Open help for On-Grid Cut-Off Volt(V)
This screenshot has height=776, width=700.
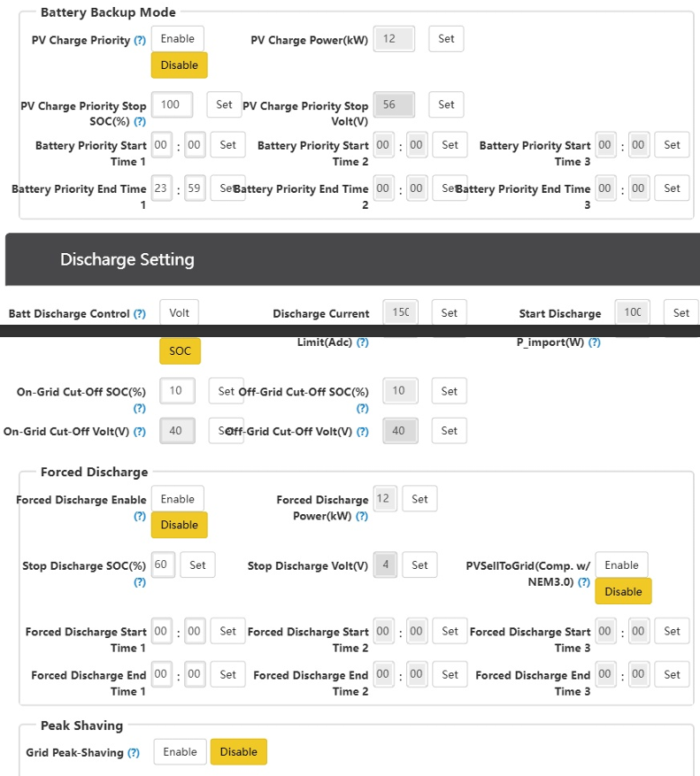[x=140, y=432]
